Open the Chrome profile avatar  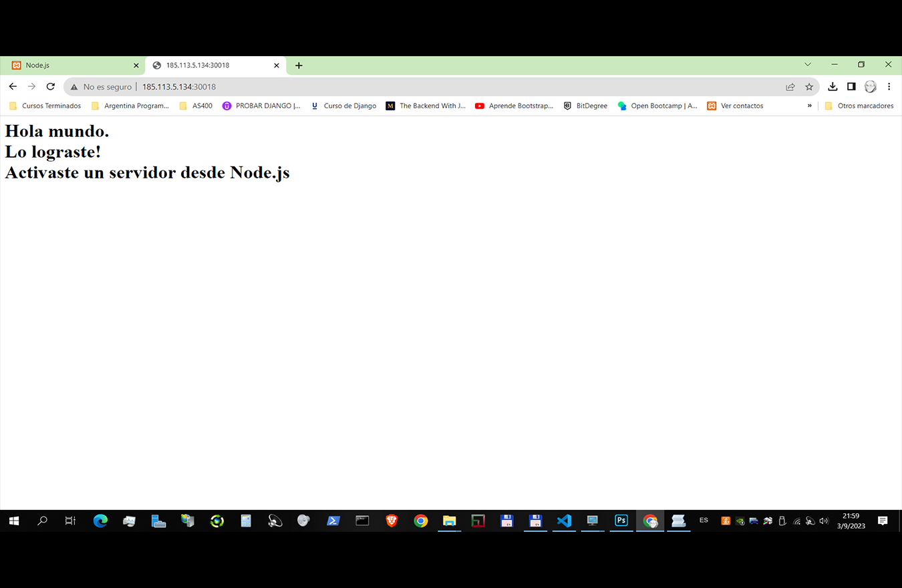click(x=870, y=87)
